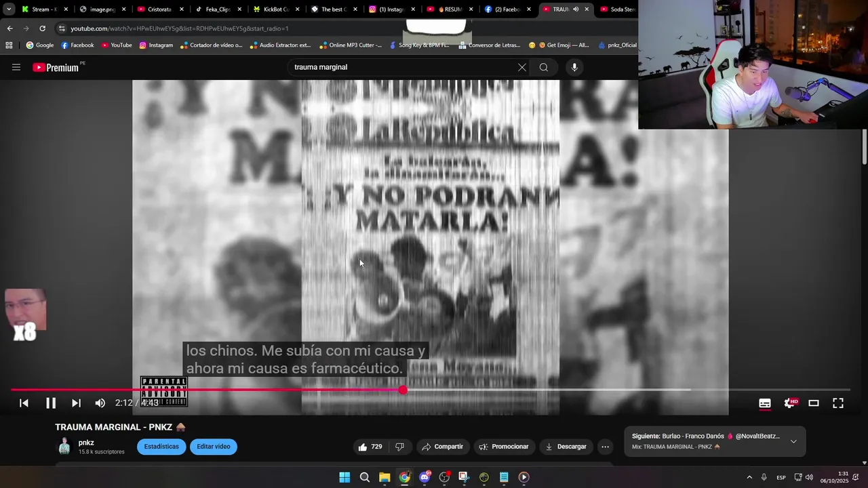Open the ESP input language switcher

pyautogui.click(x=781, y=477)
